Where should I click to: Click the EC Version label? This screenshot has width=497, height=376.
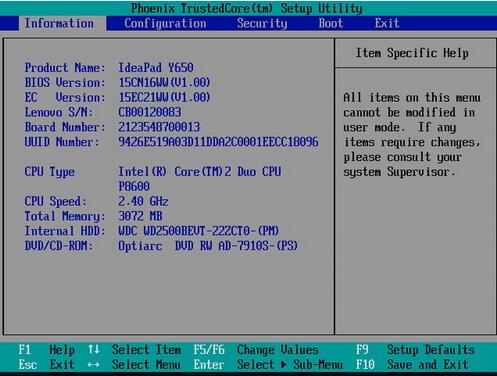65,97
